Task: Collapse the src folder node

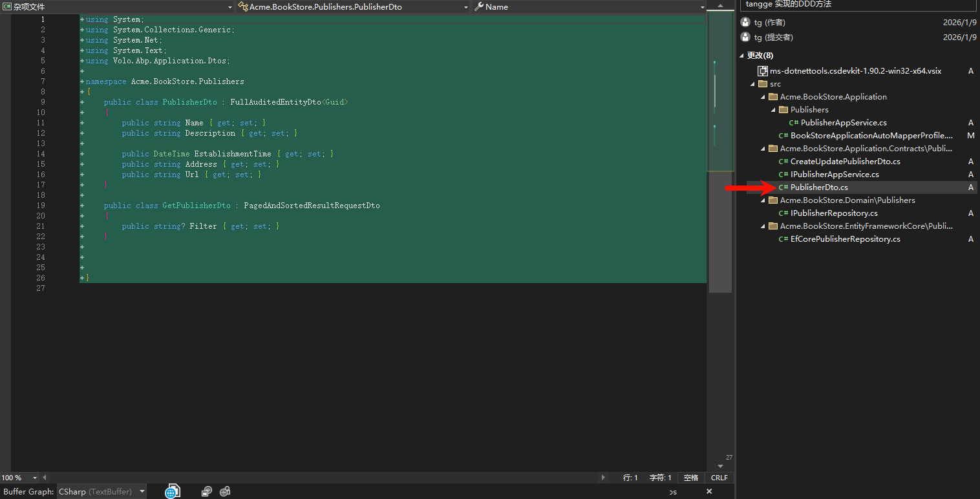Action: click(x=752, y=84)
